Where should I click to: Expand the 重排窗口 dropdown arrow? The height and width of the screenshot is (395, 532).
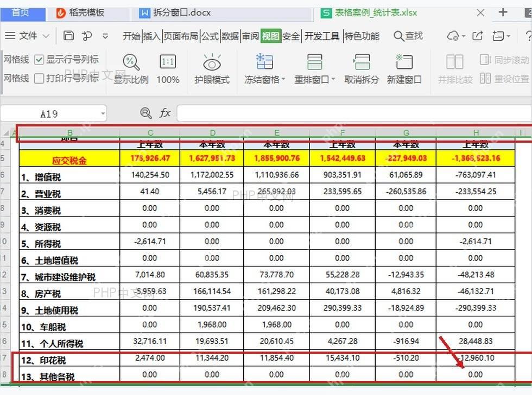click(333, 79)
